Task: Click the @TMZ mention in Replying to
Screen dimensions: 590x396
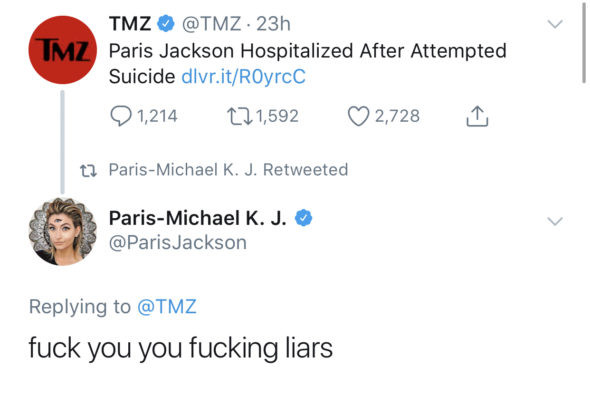Action: (167, 306)
